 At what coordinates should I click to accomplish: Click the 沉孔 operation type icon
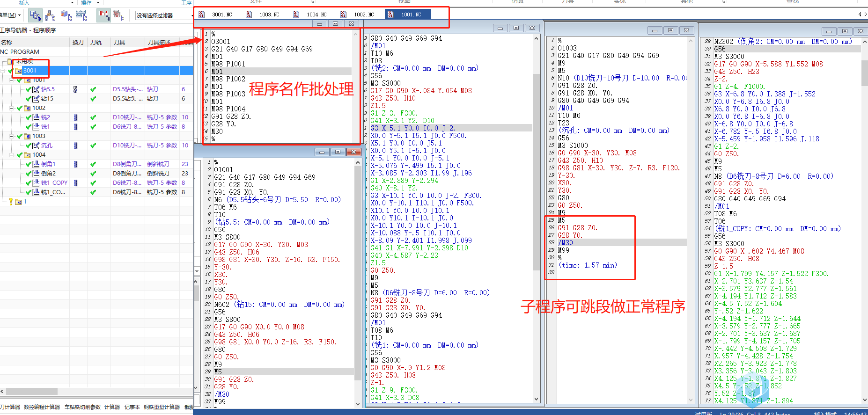(x=36, y=146)
